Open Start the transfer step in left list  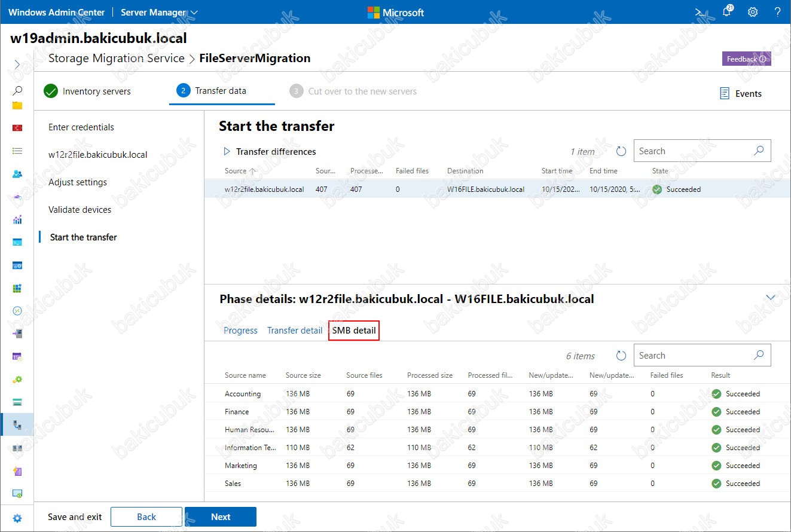click(x=84, y=237)
